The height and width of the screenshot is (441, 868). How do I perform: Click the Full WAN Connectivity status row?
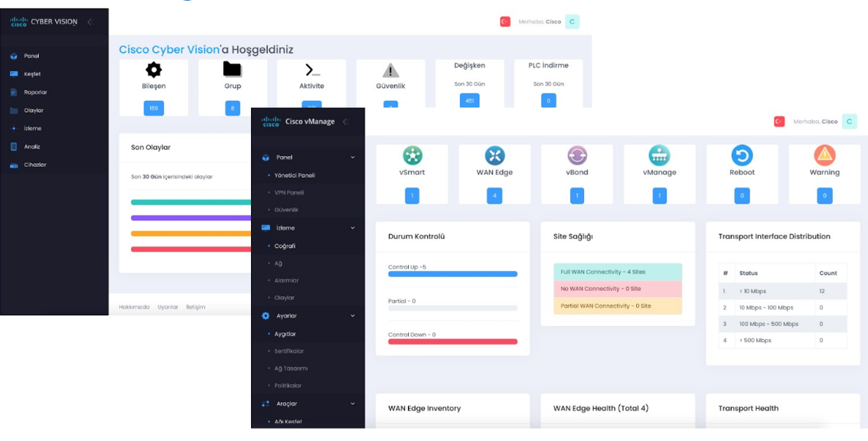click(617, 272)
